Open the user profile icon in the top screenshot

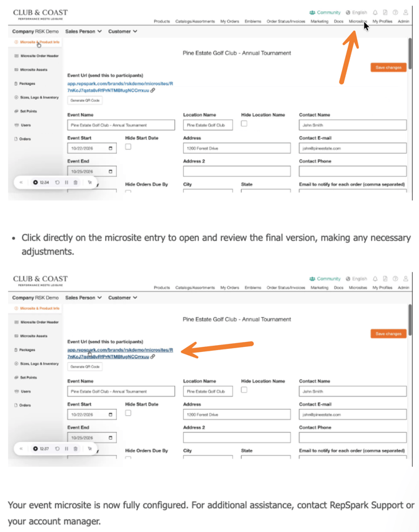pyautogui.click(x=405, y=13)
